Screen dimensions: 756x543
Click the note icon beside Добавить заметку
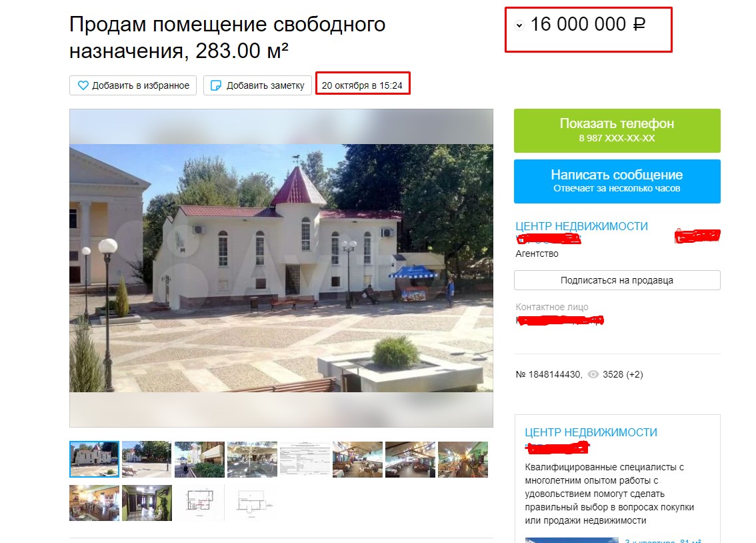click(216, 85)
